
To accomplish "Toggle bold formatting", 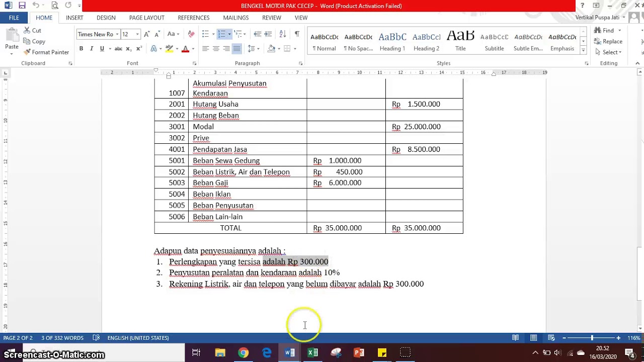I will tap(81, 49).
